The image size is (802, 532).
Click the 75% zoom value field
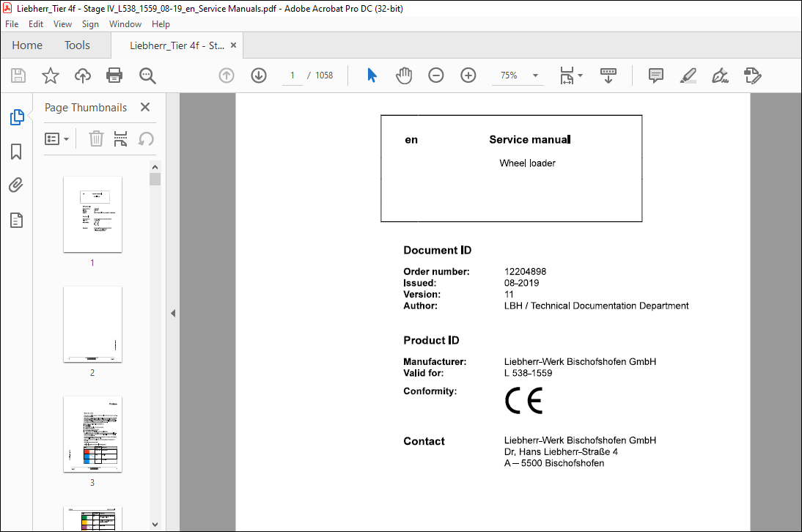click(x=509, y=75)
